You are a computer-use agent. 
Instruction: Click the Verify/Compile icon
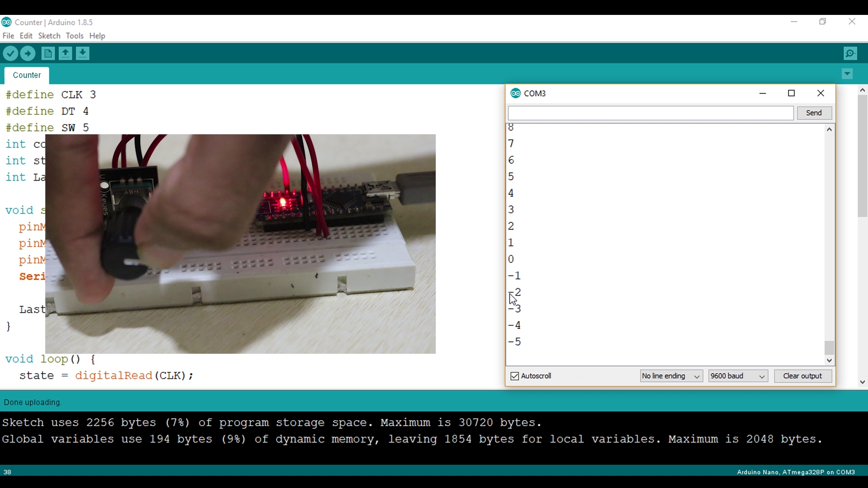click(x=11, y=54)
